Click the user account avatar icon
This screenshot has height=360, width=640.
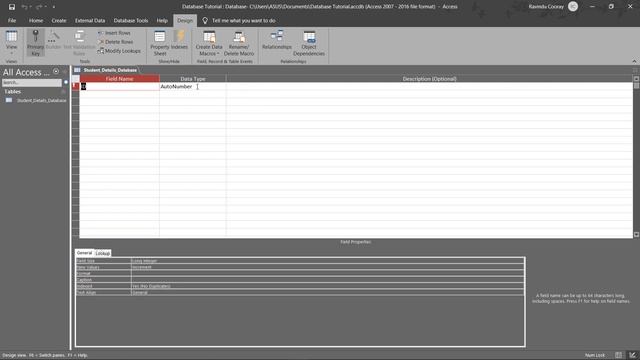tap(573, 7)
